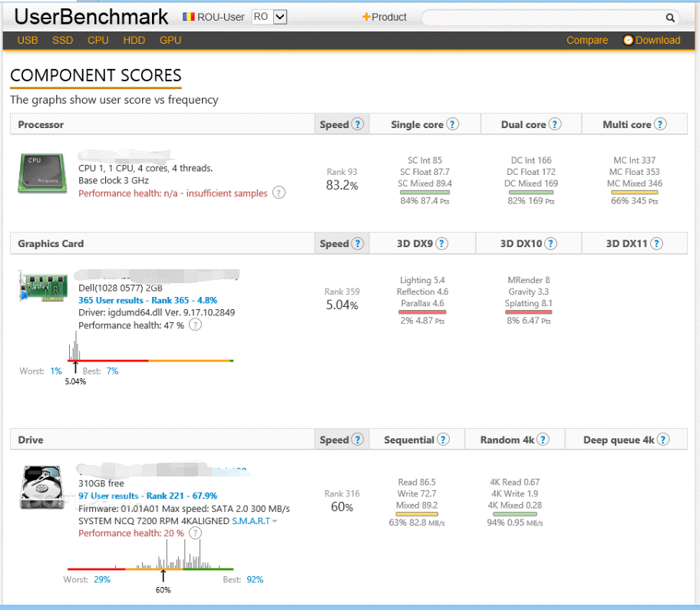Open the SSD menu item
The height and width of the screenshot is (610, 700).
click(x=62, y=40)
